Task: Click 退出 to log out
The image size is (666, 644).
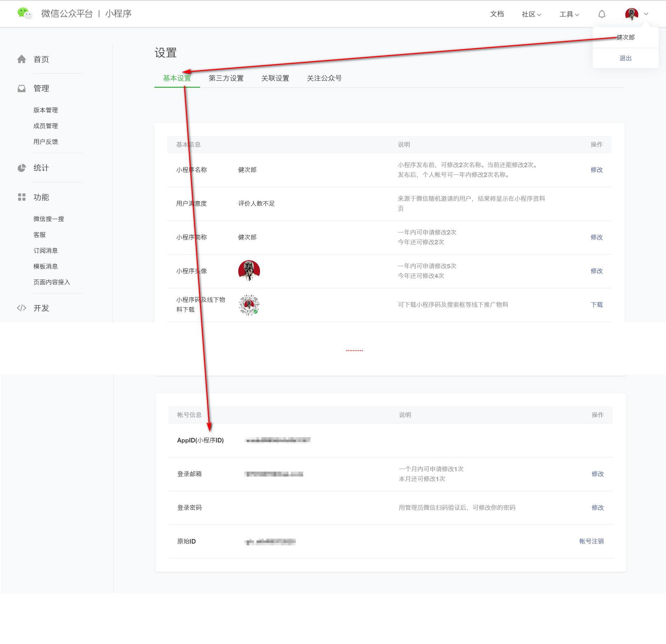Action: click(x=625, y=58)
